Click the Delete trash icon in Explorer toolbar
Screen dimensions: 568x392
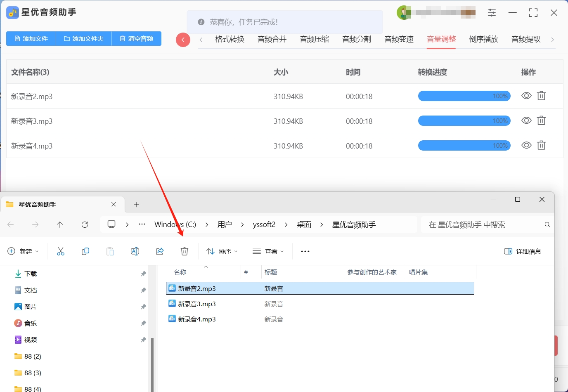(x=185, y=251)
